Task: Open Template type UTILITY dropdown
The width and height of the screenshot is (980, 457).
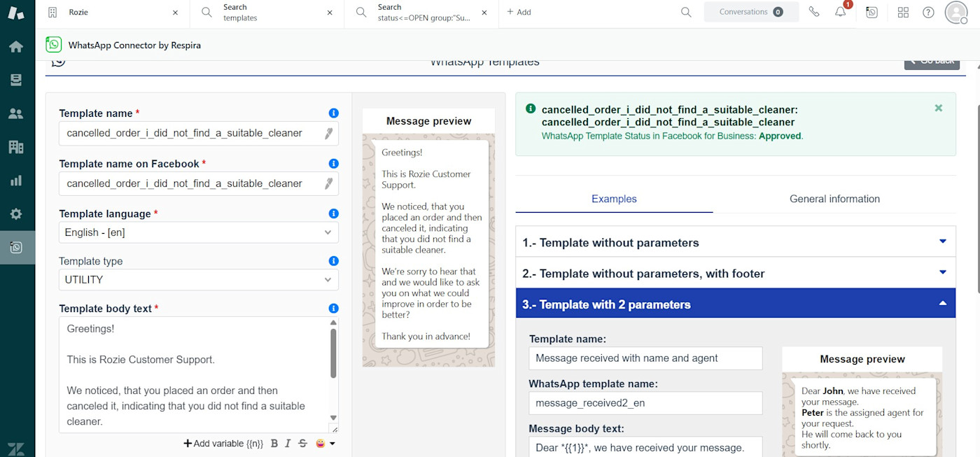Action: point(199,279)
